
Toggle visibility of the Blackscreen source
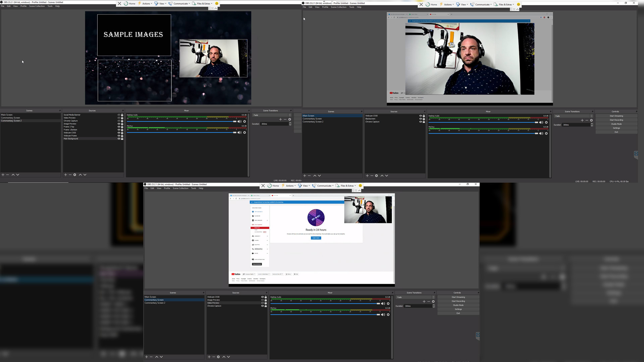click(x=421, y=119)
